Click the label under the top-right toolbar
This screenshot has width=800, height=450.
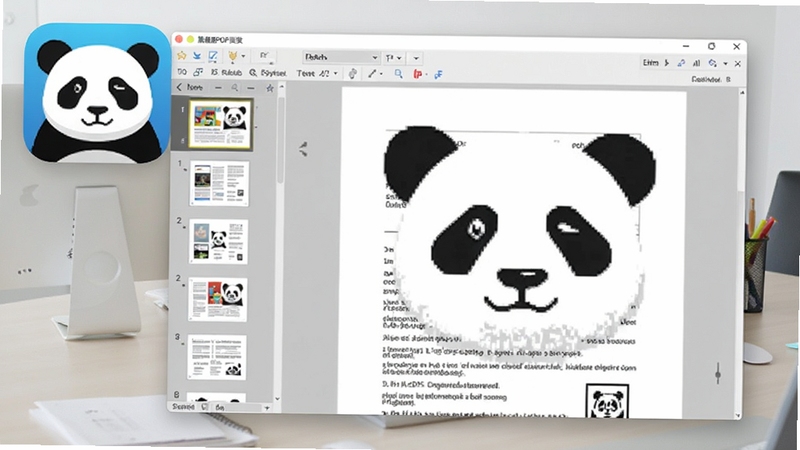tap(711, 79)
